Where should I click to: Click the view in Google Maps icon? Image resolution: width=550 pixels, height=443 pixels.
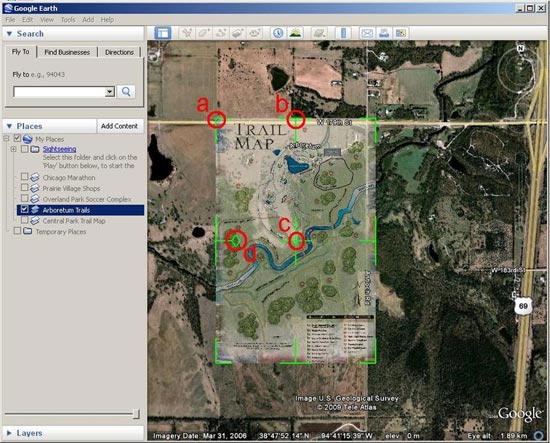401,33
